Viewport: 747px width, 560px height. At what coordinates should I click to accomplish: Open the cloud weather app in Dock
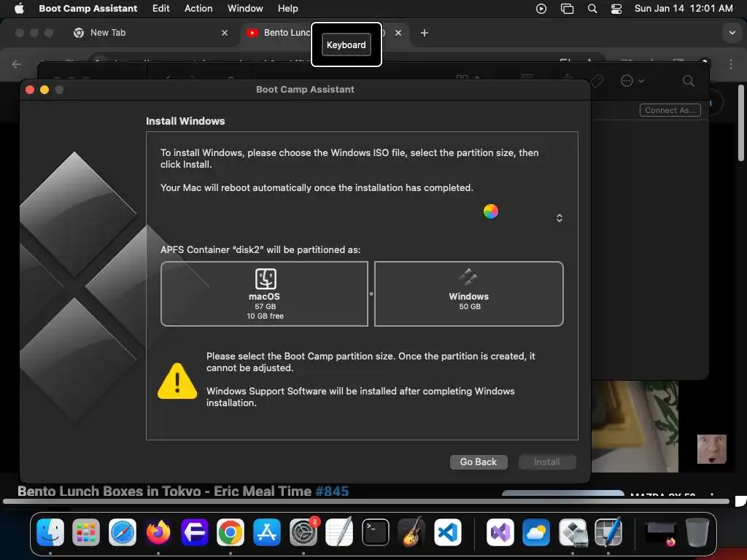tap(536, 532)
